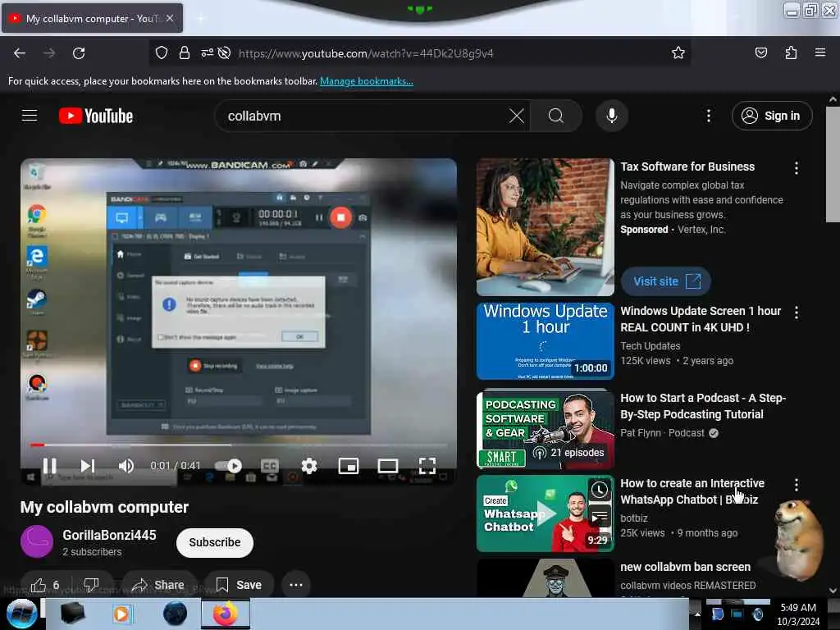Bookmark this page with star
Image resolution: width=840 pixels, height=630 pixels.
678,53
